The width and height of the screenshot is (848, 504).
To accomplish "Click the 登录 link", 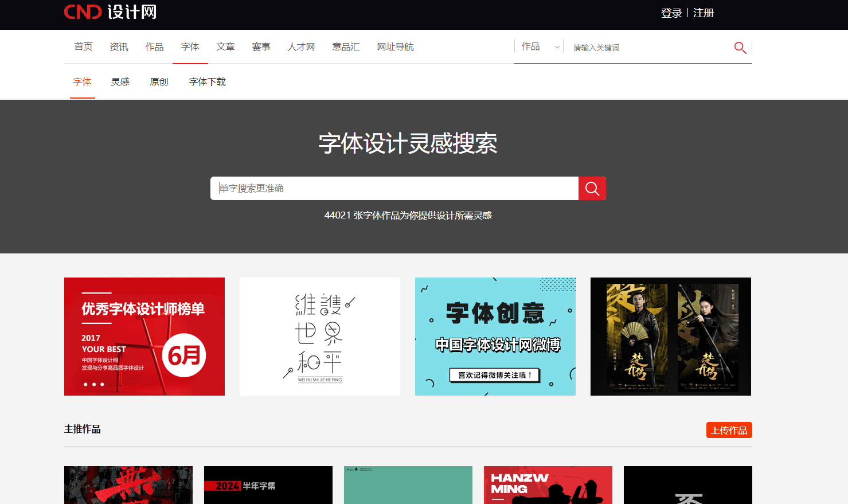I will pos(671,13).
